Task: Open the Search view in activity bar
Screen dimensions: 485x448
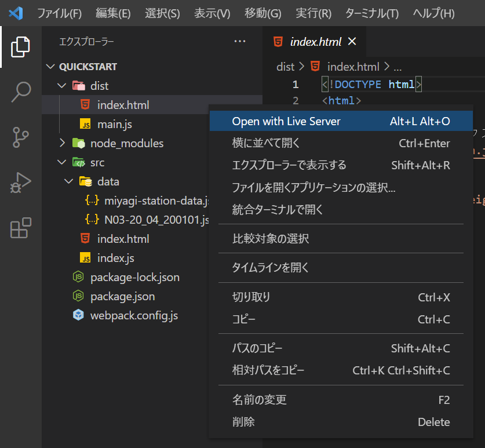Action: click(x=21, y=92)
